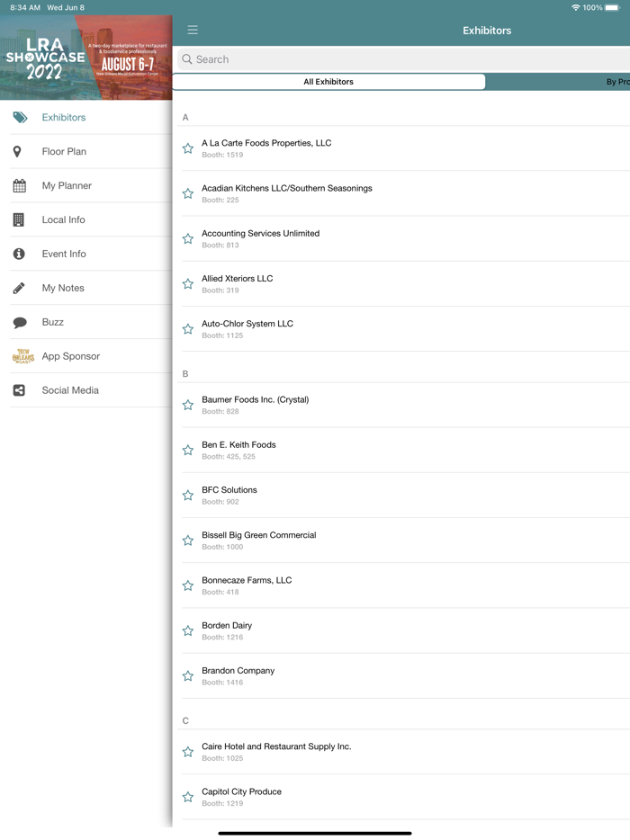Open Floor Plan via the pin icon
Screen dimensions: 630x840
17,152
